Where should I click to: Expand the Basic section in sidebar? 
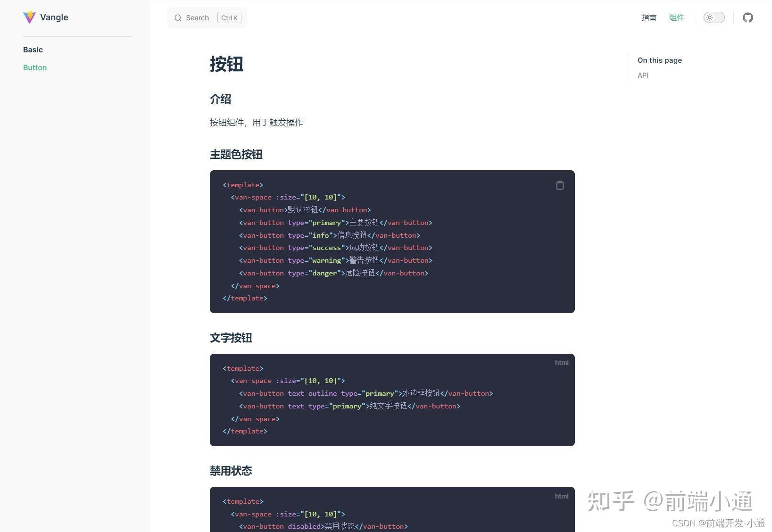[33, 50]
